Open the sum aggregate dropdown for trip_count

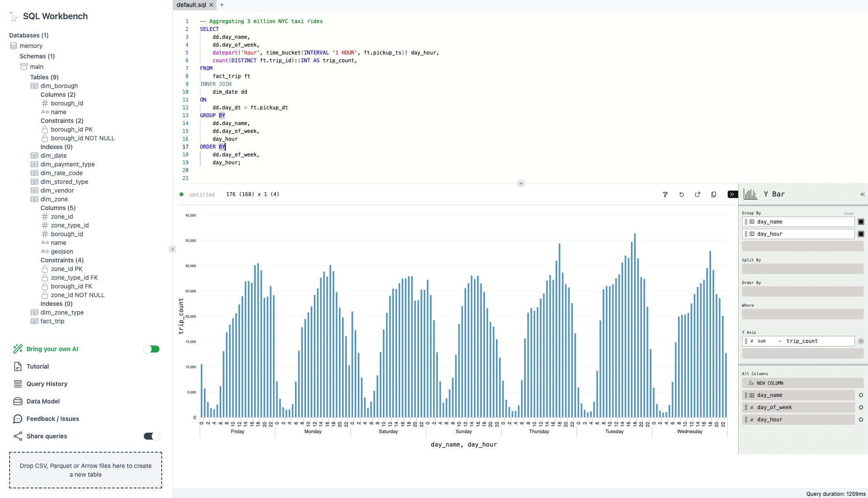point(769,341)
